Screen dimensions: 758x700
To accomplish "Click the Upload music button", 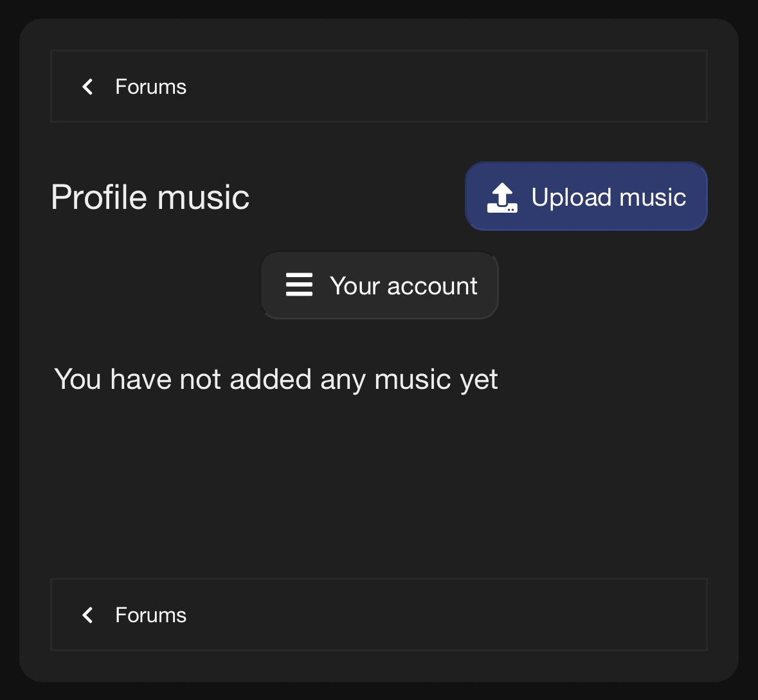I will coord(586,196).
